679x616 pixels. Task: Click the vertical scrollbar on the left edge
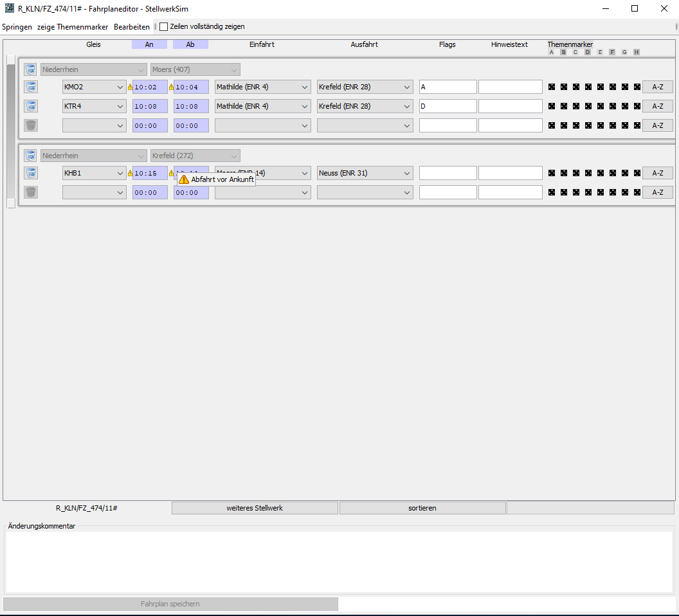pyautogui.click(x=10, y=129)
